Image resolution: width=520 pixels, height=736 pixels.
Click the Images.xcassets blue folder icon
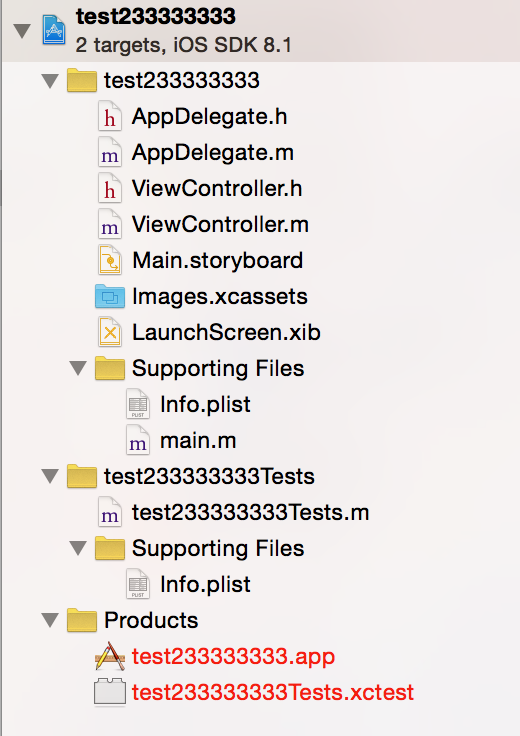[110, 296]
